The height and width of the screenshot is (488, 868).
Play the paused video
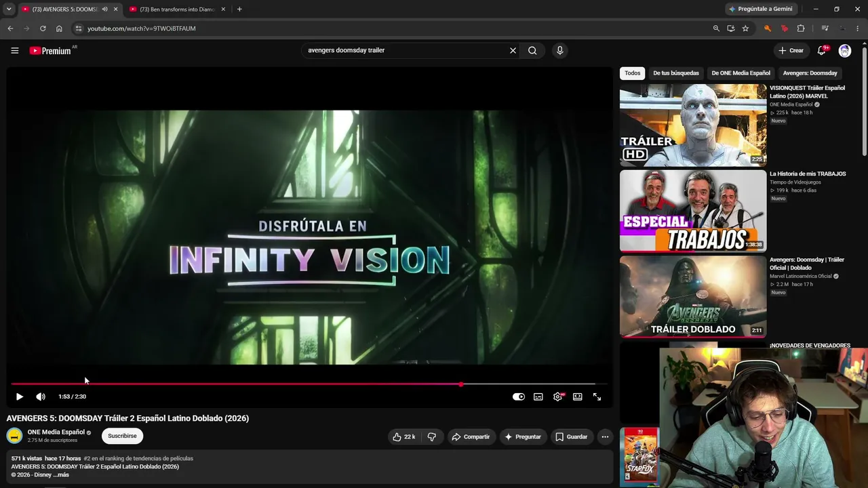(x=19, y=396)
